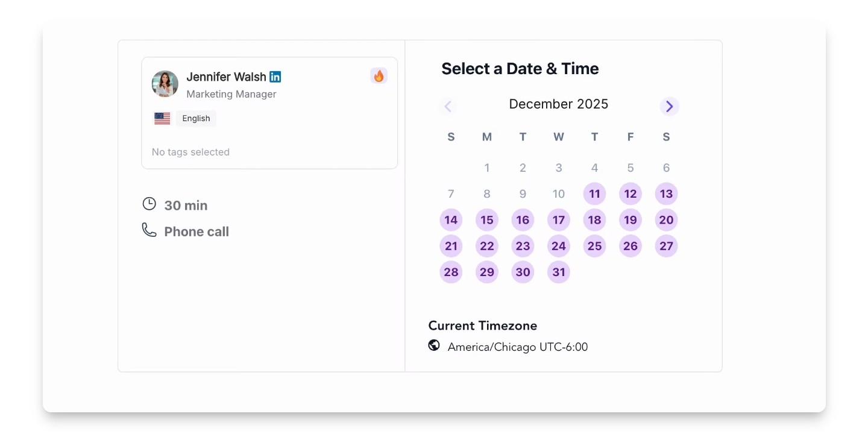Select December 11 on the calendar
The width and height of the screenshot is (868, 434).
click(x=594, y=194)
